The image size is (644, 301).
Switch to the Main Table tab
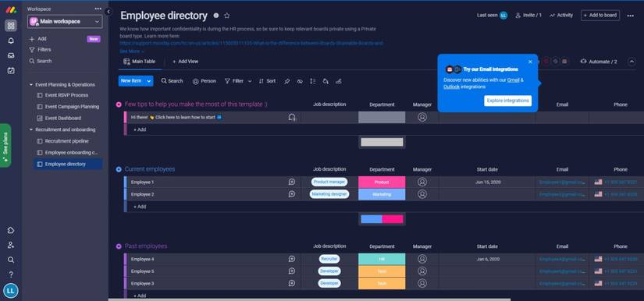coord(140,62)
